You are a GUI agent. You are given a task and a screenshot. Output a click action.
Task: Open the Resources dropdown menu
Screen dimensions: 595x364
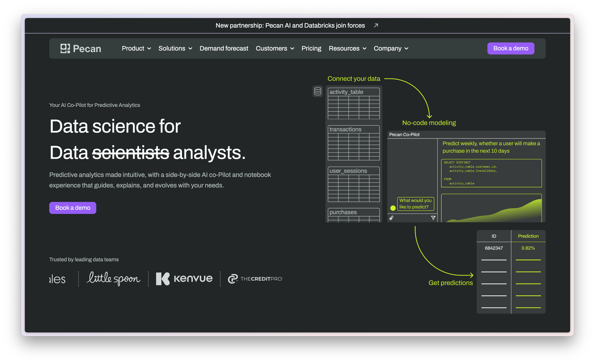tap(348, 48)
